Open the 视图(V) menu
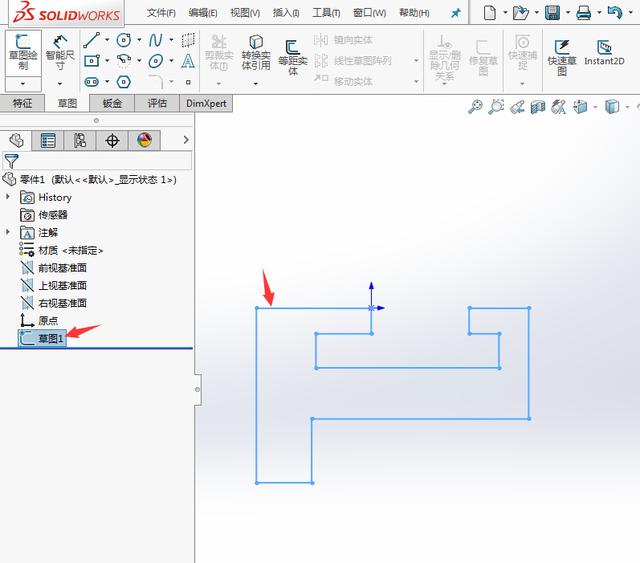 tap(245, 13)
